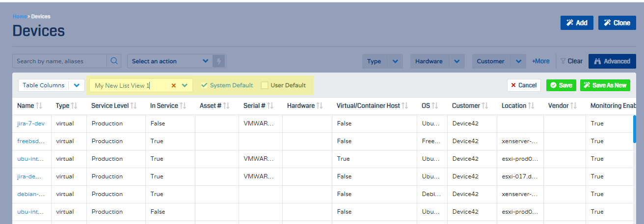Enable the User Default checkbox
The width and height of the screenshot is (644, 224).
coord(265,85)
